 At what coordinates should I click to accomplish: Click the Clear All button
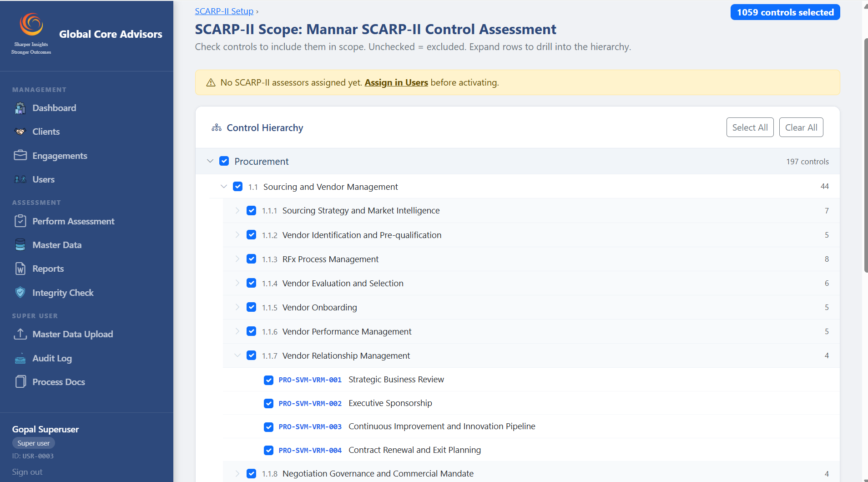pos(801,127)
